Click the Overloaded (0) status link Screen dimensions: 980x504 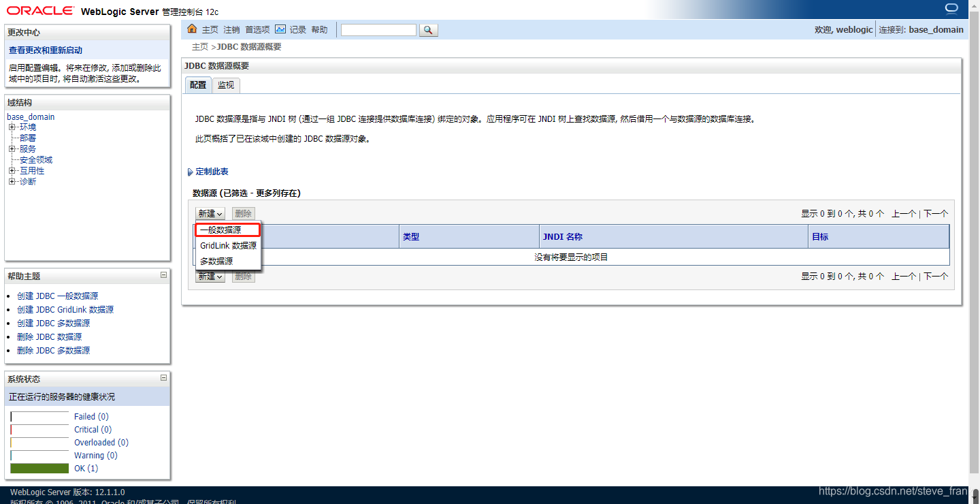pos(101,443)
